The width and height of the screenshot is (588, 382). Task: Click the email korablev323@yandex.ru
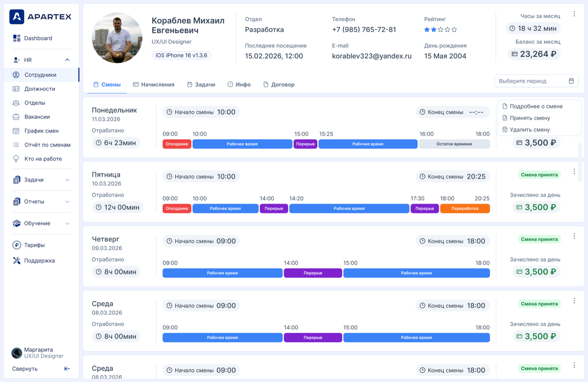(x=372, y=56)
